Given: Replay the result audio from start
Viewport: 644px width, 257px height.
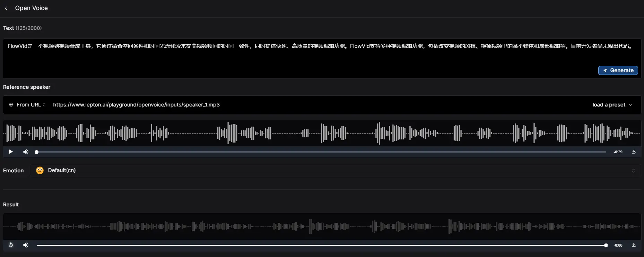Looking at the screenshot, I should pyautogui.click(x=11, y=245).
